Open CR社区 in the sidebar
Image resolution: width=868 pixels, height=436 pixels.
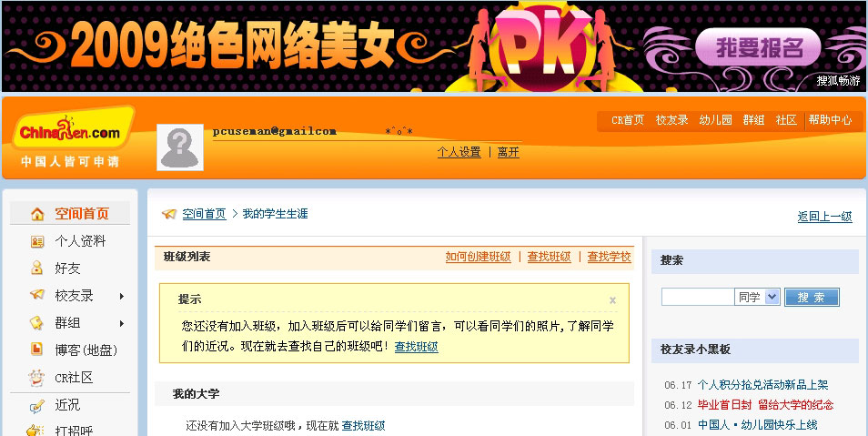point(74,377)
